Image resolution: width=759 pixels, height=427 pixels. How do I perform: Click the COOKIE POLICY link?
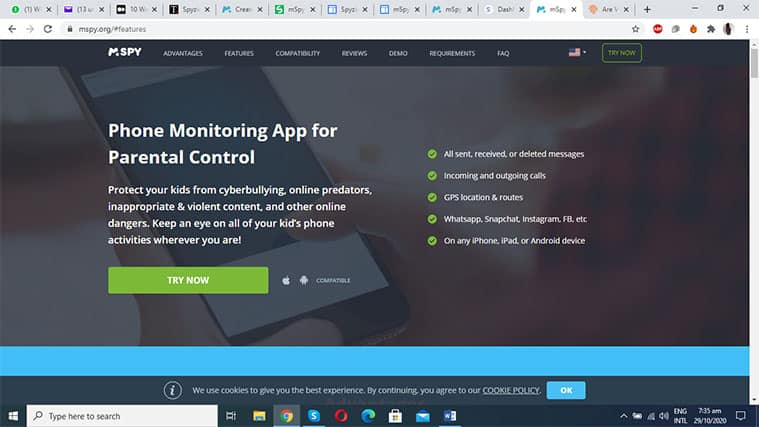point(511,390)
